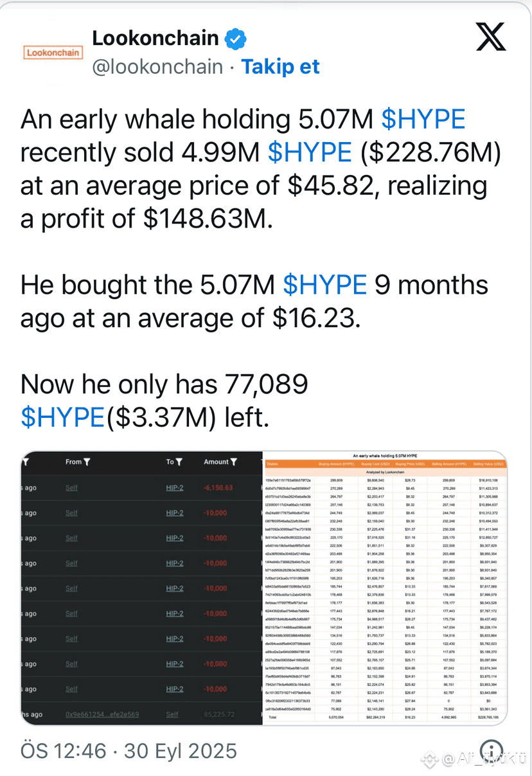The height and width of the screenshot is (776, 532).
Task: Click $HYPE before '($3.37M) left'
Action: pyautogui.click(x=62, y=417)
